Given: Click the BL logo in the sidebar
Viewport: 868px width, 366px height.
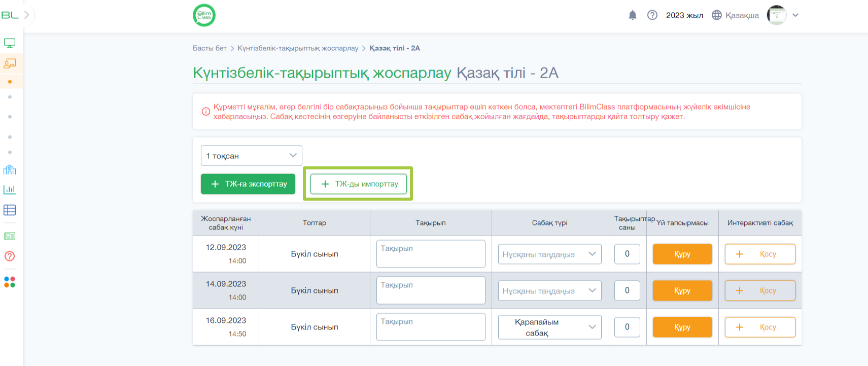Looking at the screenshot, I should point(10,15).
